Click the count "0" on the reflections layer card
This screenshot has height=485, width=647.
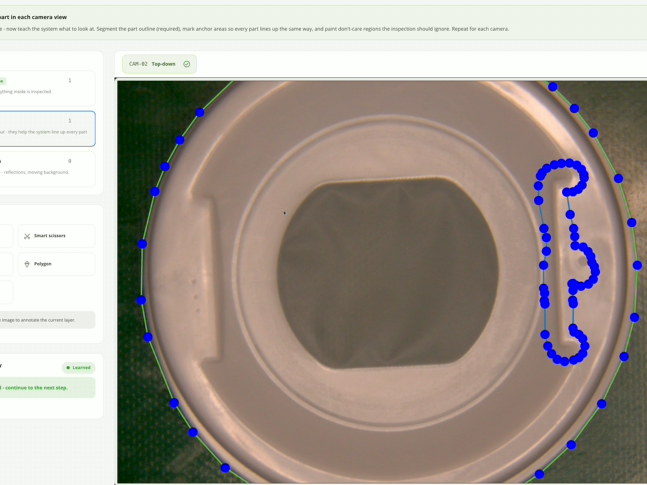[x=69, y=161]
